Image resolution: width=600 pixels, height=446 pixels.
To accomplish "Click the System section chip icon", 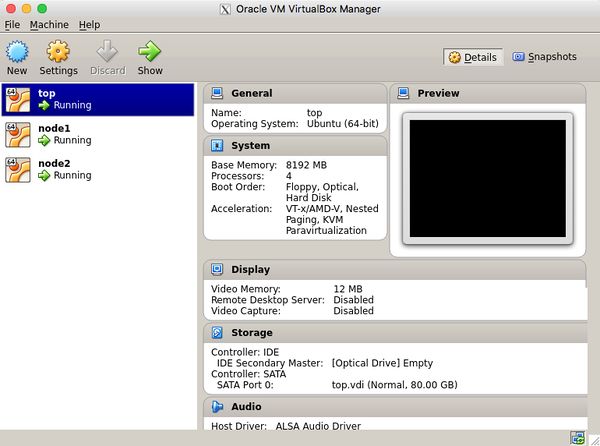I will (218, 146).
